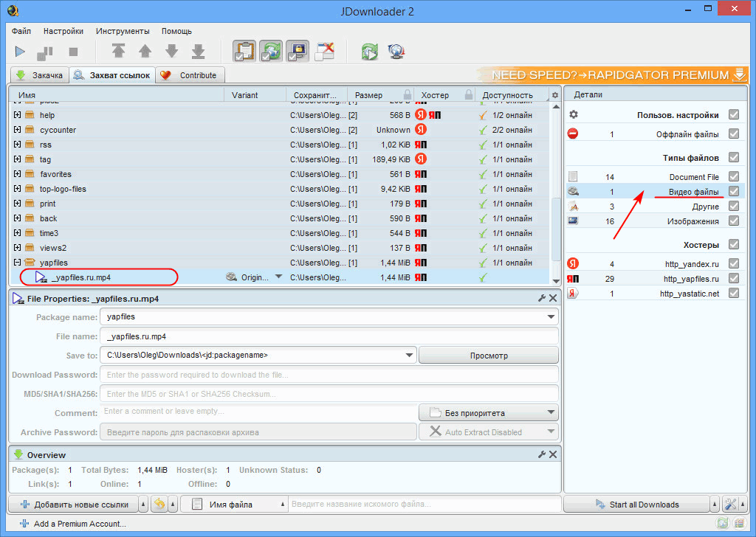Click bottom status reconnect icon

pyautogui.click(x=722, y=523)
